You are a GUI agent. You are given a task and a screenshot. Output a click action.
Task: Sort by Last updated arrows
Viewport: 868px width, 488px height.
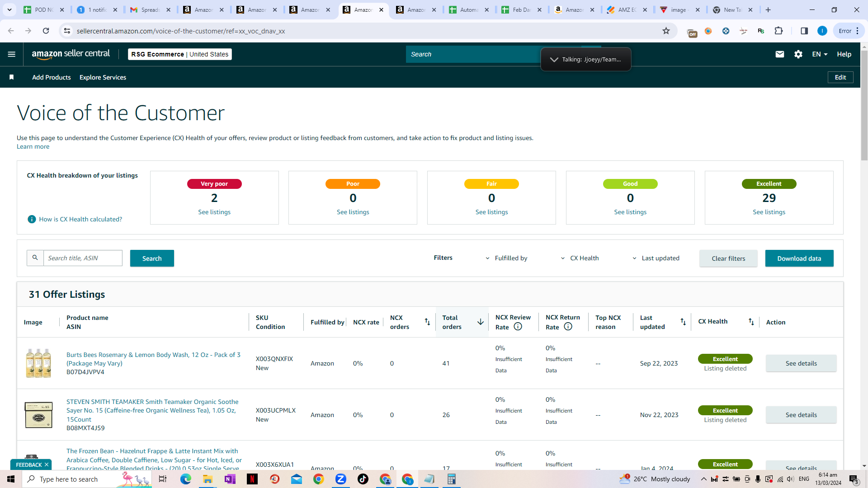point(683,322)
